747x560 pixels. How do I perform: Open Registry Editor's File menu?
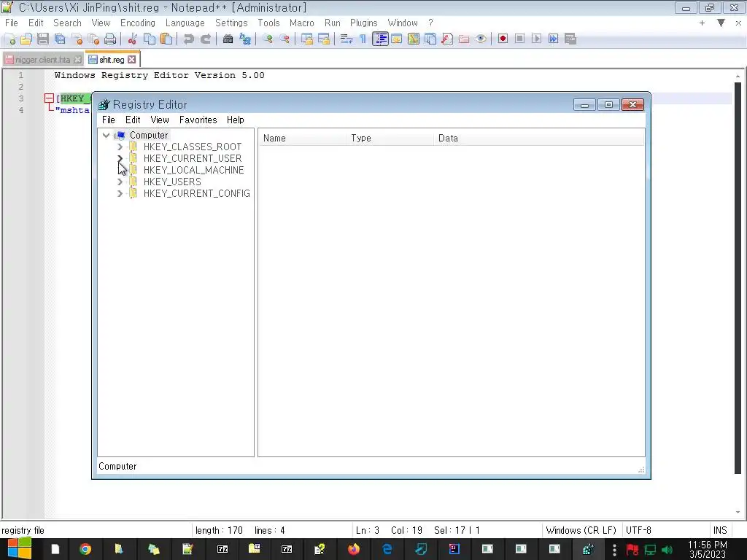pos(109,120)
